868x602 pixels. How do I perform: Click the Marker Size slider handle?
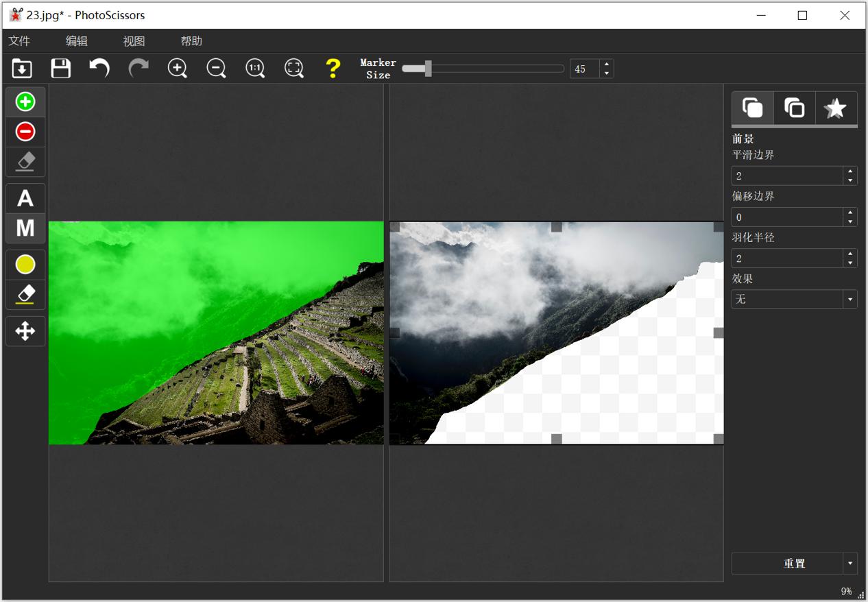coord(428,69)
